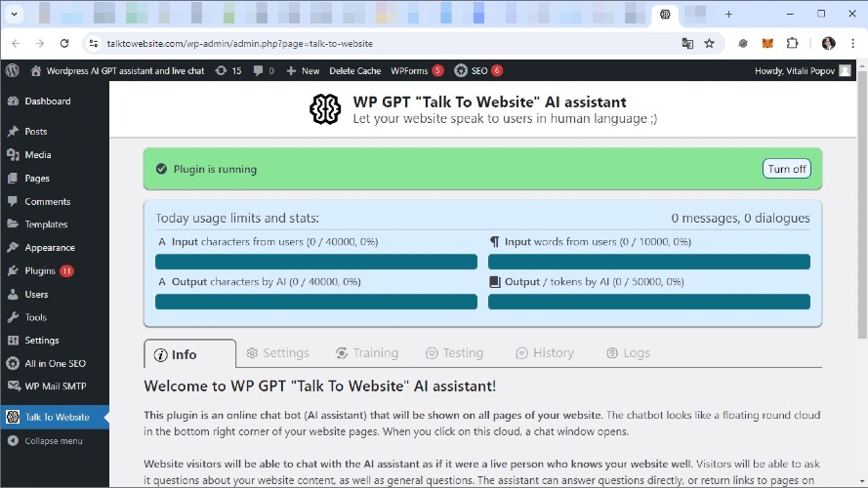Click the Chrome extension icon next to star
This screenshot has width=868, height=488.
pos(742,43)
